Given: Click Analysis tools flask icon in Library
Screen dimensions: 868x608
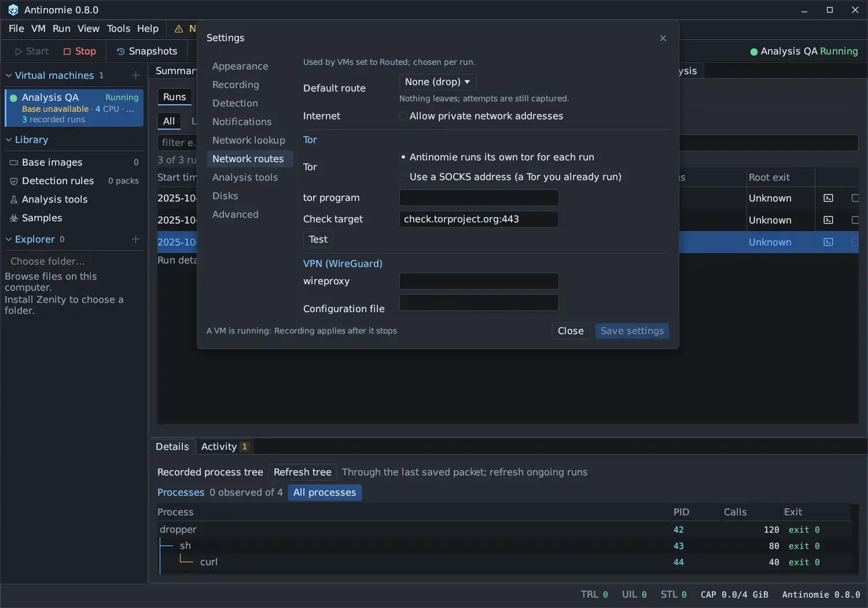Looking at the screenshot, I should click(x=14, y=200).
